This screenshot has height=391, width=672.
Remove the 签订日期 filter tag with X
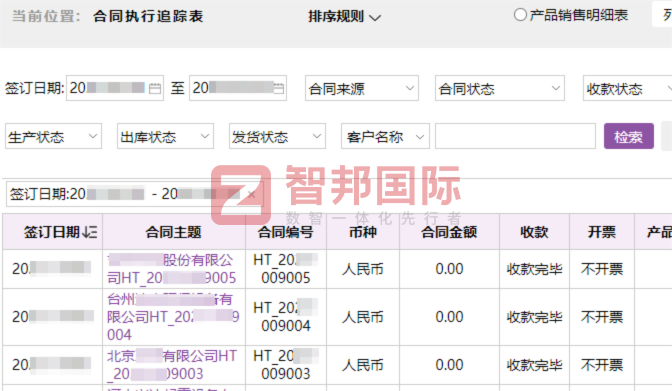point(252,194)
